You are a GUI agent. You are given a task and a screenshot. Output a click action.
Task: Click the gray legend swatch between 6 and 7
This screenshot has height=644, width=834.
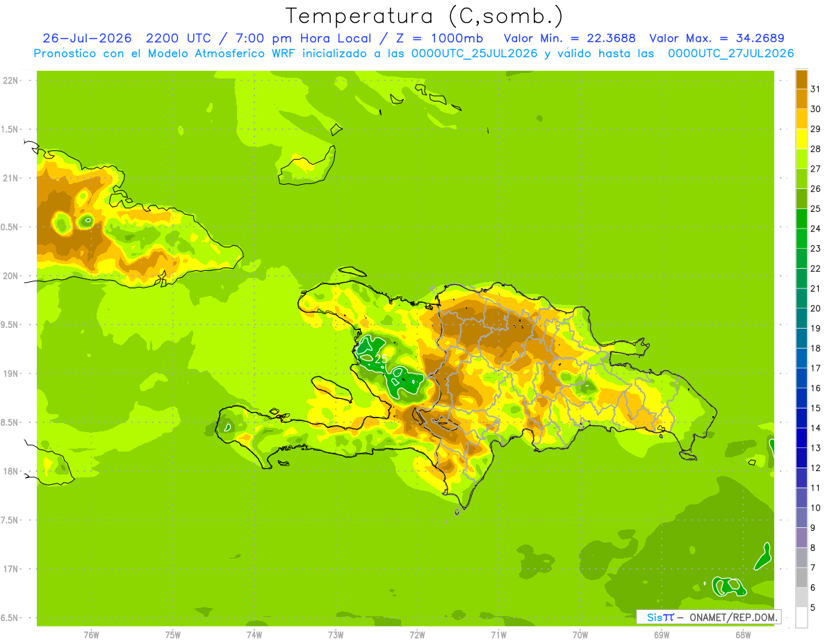801,577
